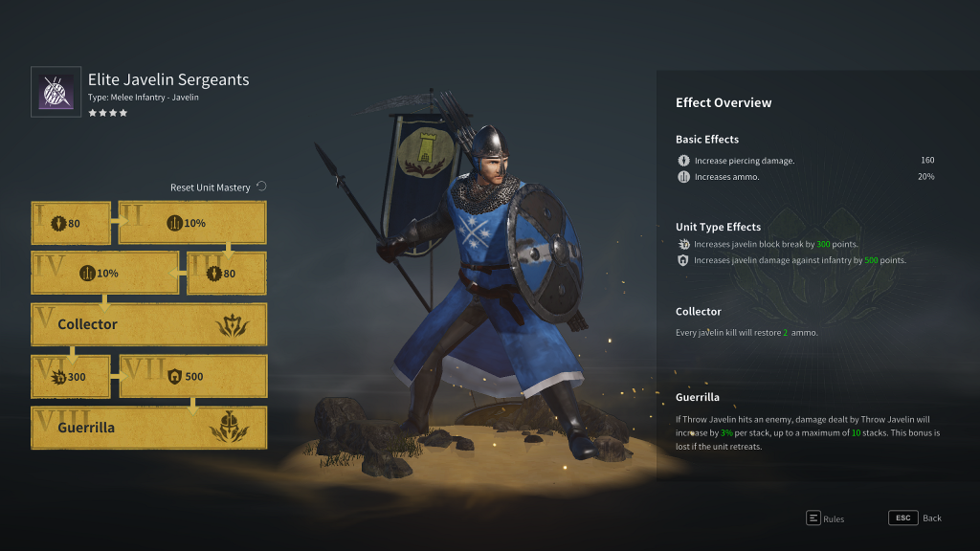Open the Collector mastery node V

148,324
